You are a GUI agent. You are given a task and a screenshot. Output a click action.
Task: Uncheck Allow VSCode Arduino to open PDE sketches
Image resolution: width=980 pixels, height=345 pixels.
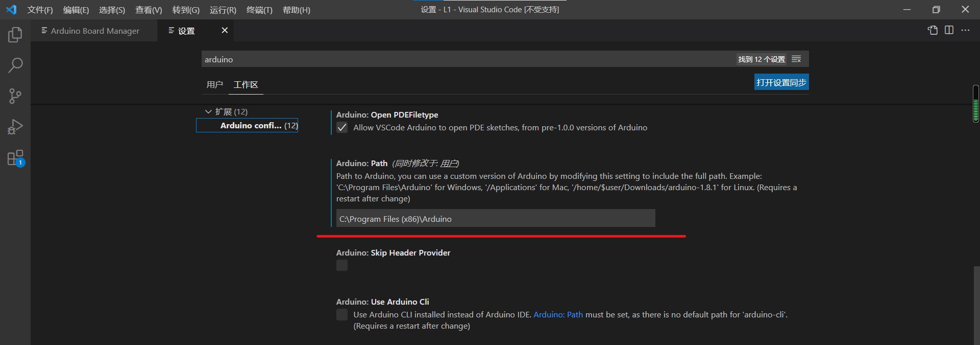point(342,128)
